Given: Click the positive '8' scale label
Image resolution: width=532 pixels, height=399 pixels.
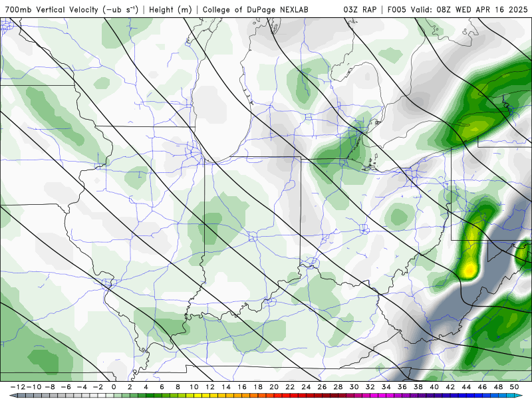Looking at the screenshot, I should click(178, 387).
